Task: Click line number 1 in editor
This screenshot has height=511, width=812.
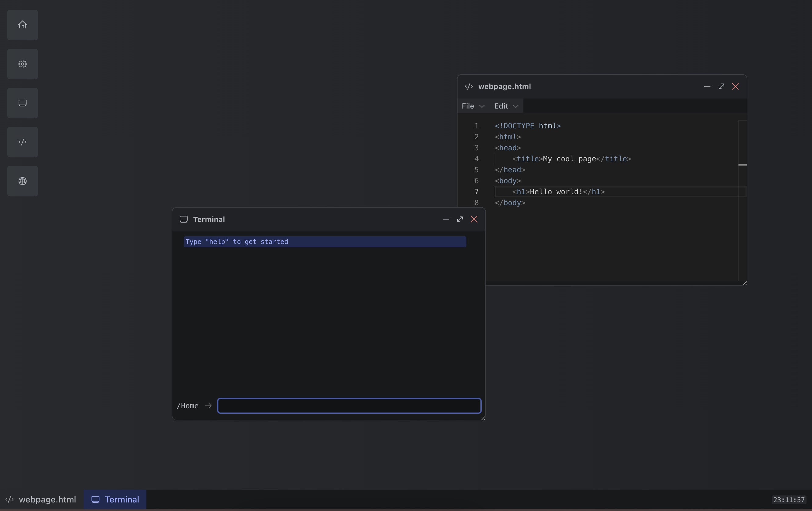Action: (x=476, y=126)
